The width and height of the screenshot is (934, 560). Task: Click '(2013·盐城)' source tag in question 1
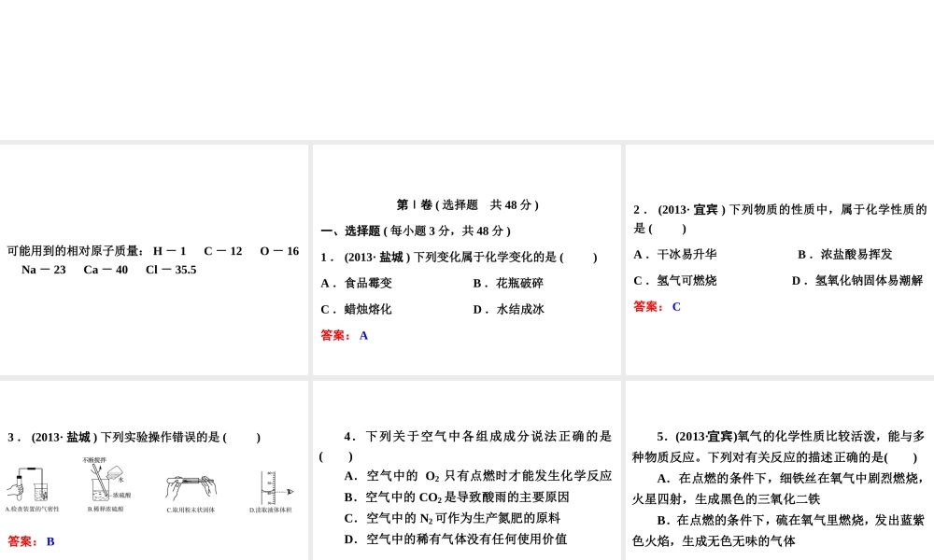(x=377, y=257)
